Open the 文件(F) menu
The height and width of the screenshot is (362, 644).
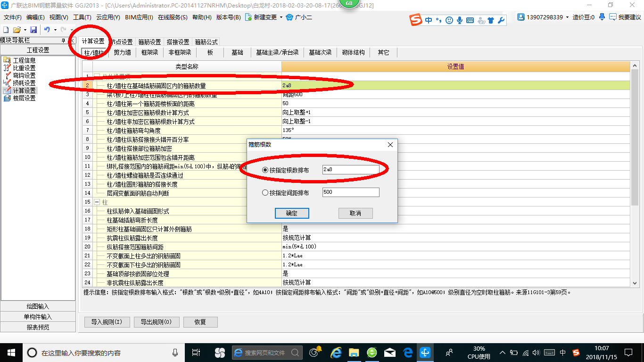(x=13, y=17)
